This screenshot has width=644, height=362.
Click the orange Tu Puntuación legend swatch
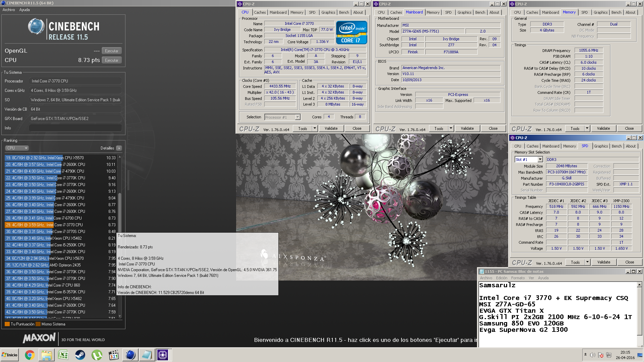(x=7, y=324)
